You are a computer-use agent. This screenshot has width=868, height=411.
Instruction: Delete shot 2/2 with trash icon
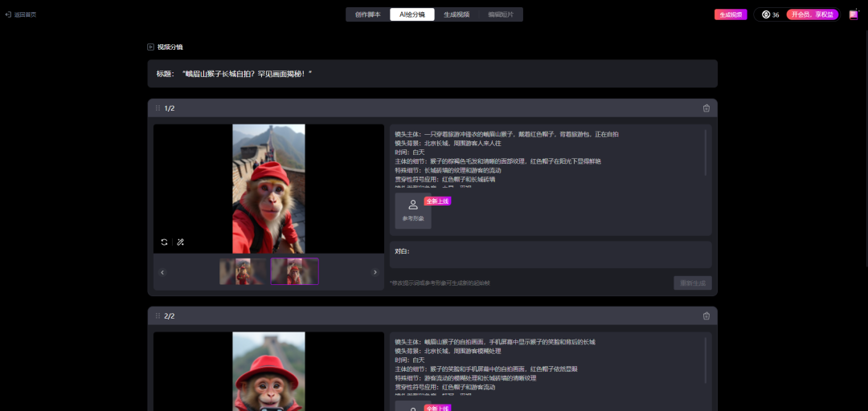[706, 315]
